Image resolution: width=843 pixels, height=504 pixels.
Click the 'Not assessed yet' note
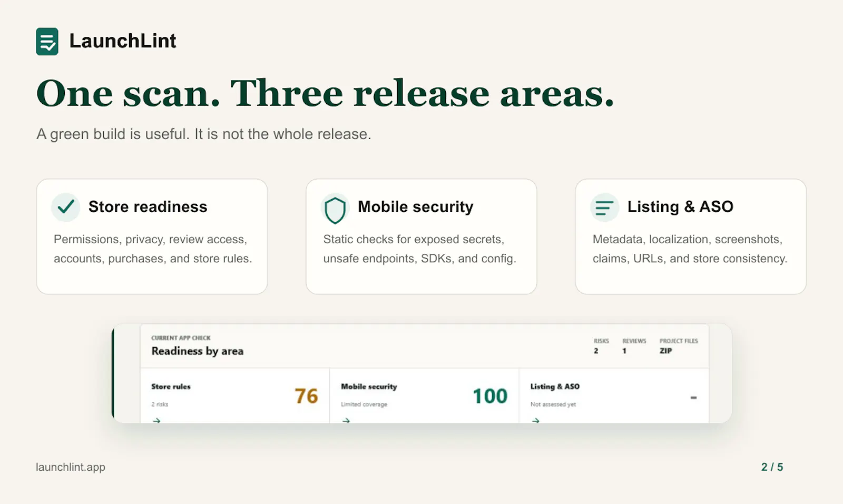(553, 404)
